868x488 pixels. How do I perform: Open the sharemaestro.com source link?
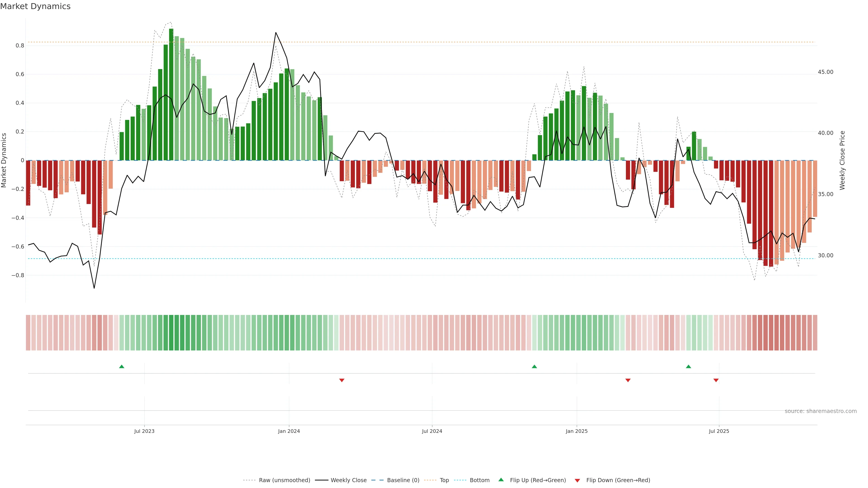pos(821,411)
